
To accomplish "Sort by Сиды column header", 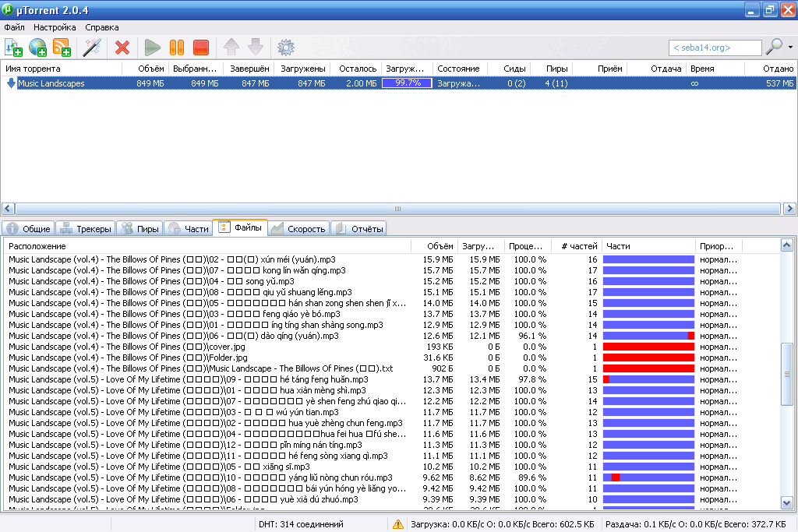I will point(509,69).
